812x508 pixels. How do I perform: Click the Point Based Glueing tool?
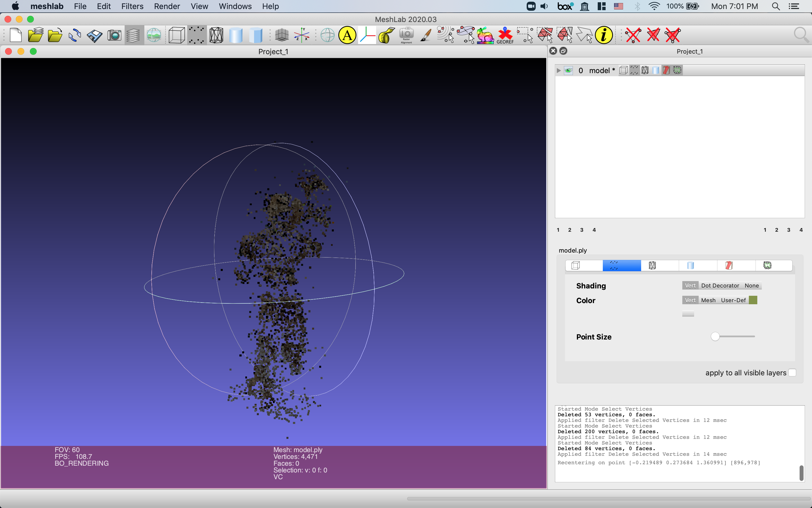tap(466, 35)
